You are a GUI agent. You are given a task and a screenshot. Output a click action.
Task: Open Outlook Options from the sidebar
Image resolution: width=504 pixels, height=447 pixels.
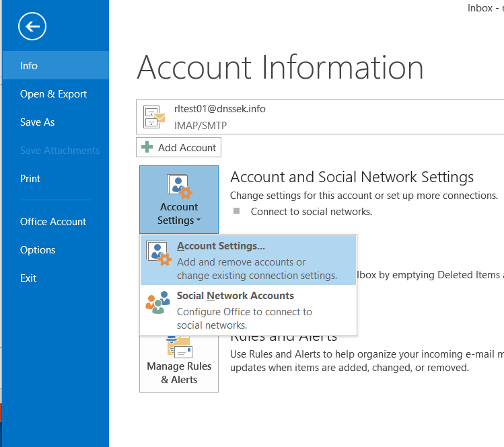click(x=38, y=250)
